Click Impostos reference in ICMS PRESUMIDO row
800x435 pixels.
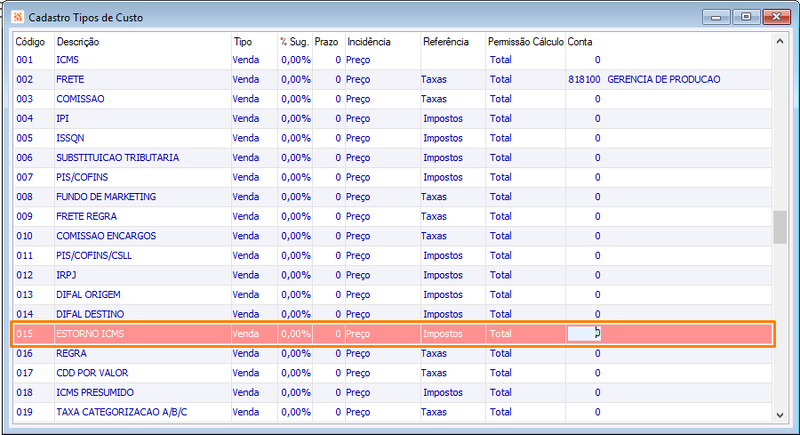[443, 393]
